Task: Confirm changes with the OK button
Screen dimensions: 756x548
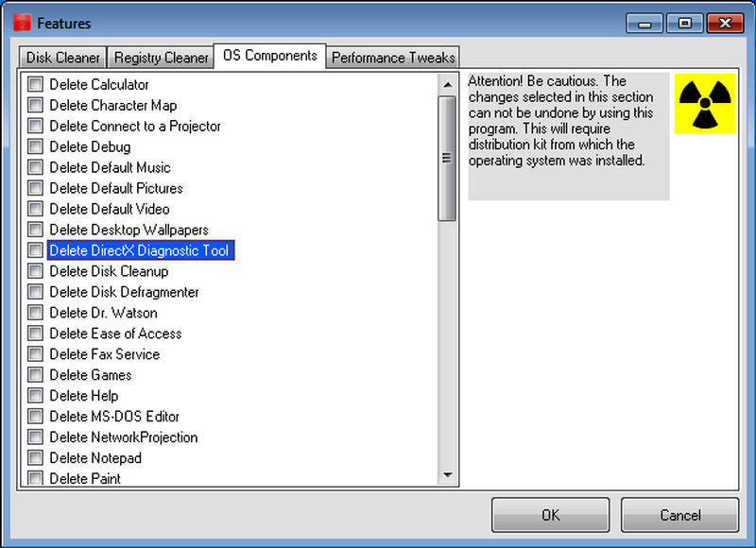Action: [x=550, y=515]
